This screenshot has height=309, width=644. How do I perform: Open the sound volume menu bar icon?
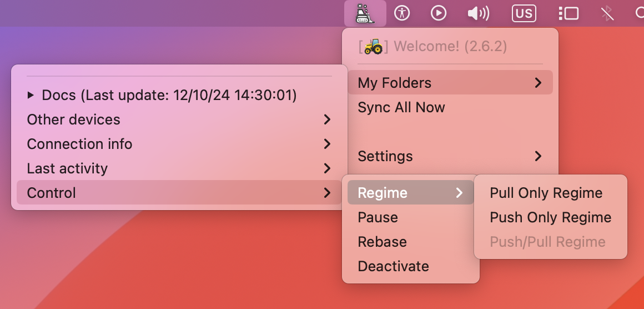point(479,13)
